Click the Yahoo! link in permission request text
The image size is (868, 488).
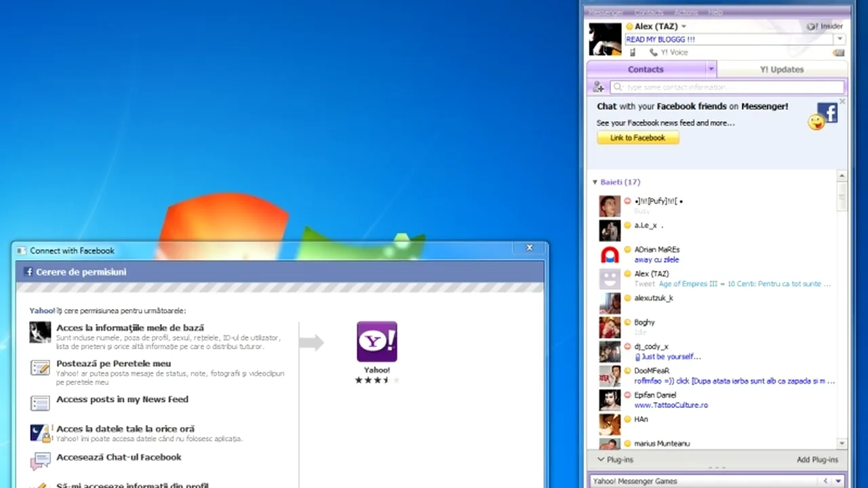(42, 310)
